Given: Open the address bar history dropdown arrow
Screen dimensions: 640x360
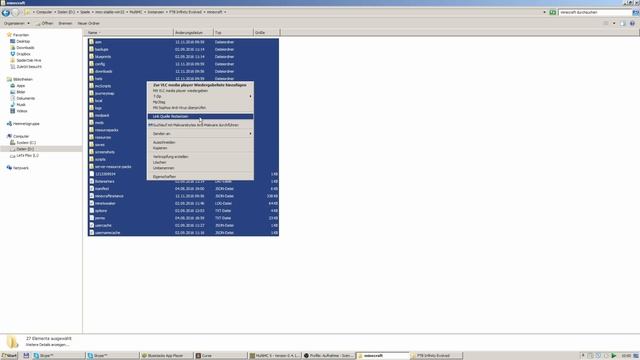Looking at the screenshot, I should click(544, 12).
